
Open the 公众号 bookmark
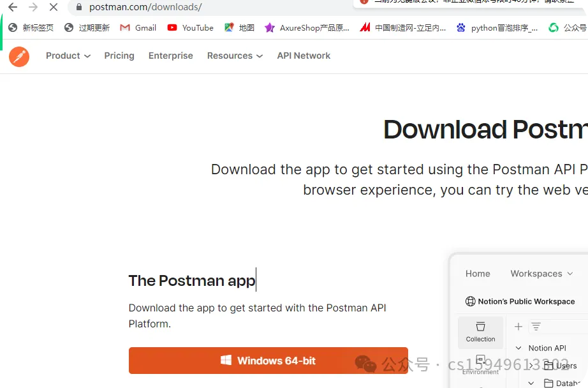coord(568,28)
